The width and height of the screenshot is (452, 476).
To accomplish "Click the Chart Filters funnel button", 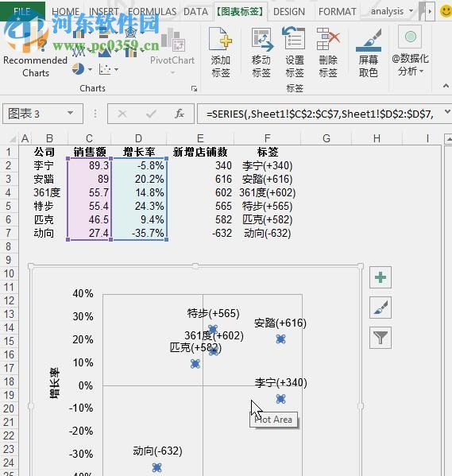I will coord(381,338).
